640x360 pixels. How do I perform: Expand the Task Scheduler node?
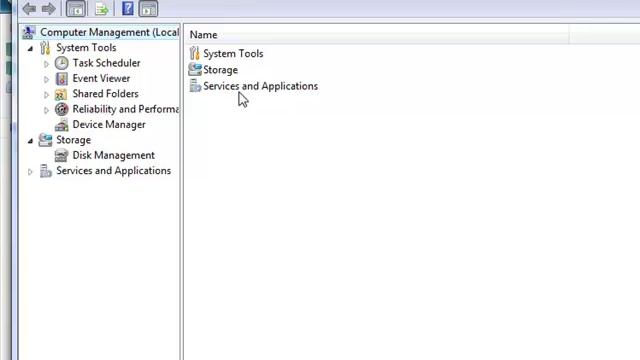[x=46, y=64]
